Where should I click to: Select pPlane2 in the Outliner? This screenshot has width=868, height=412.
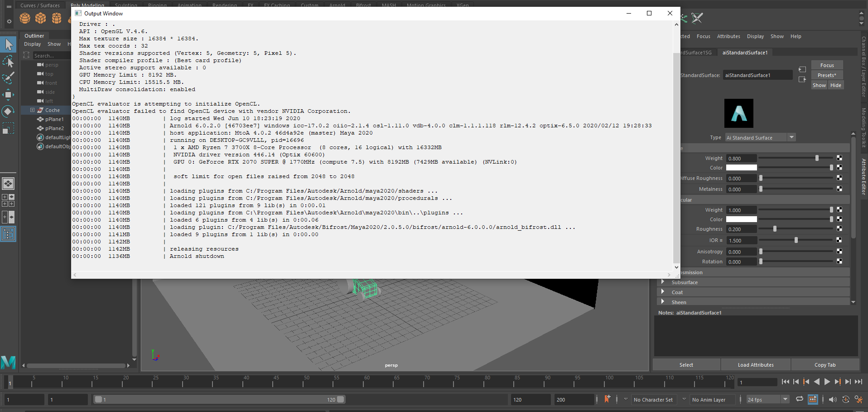pos(54,128)
